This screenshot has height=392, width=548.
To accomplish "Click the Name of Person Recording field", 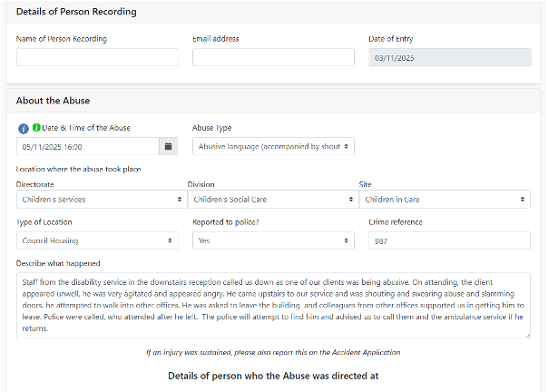I will [x=97, y=57].
